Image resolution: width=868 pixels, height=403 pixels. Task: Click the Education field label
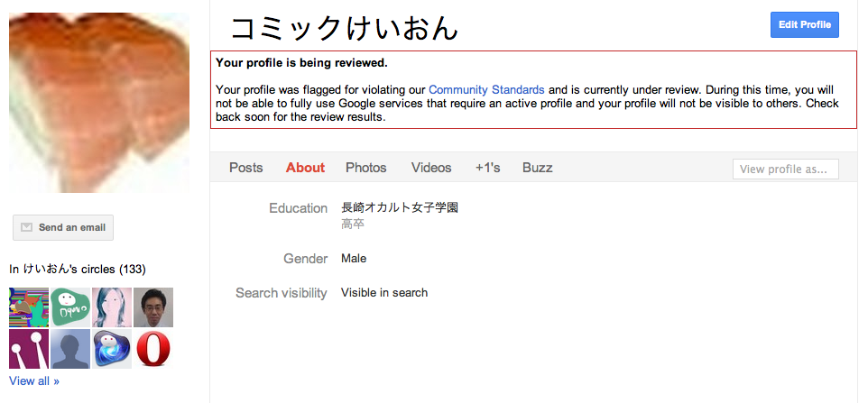click(x=299, y=208)
